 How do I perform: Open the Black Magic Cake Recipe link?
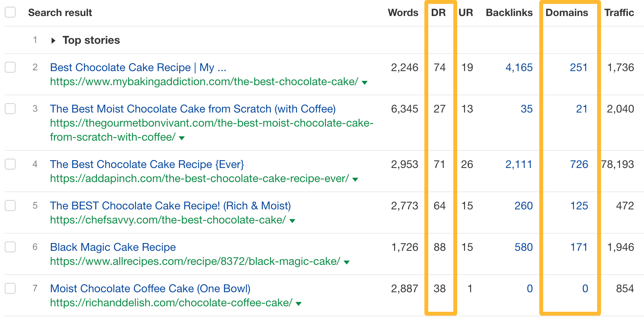point(113,247)
